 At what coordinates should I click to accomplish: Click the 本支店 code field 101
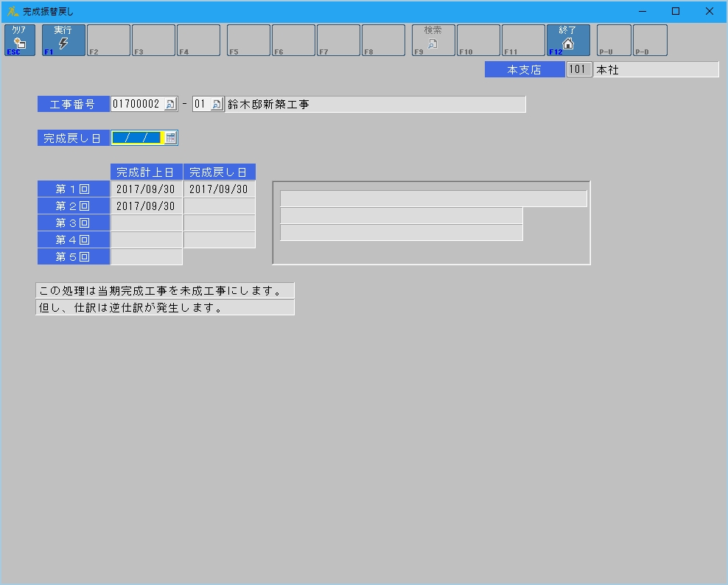pyautogui.click(x=579, y=69)
